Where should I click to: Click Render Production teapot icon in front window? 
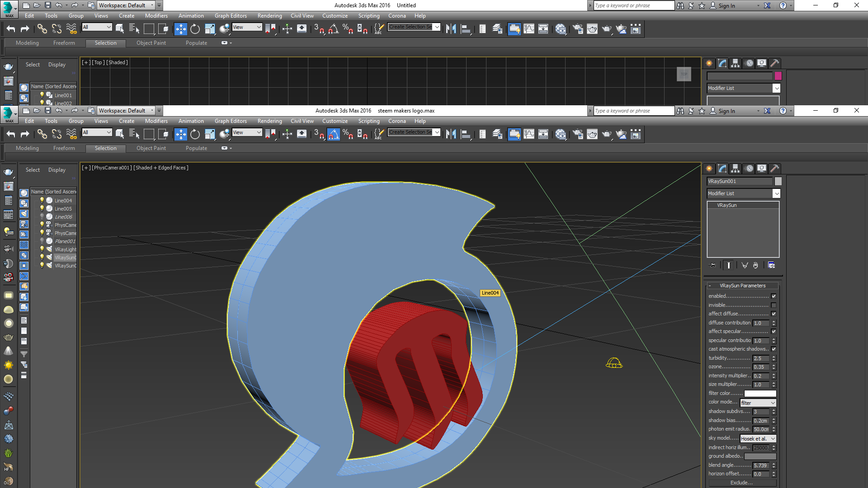point(606,134)
